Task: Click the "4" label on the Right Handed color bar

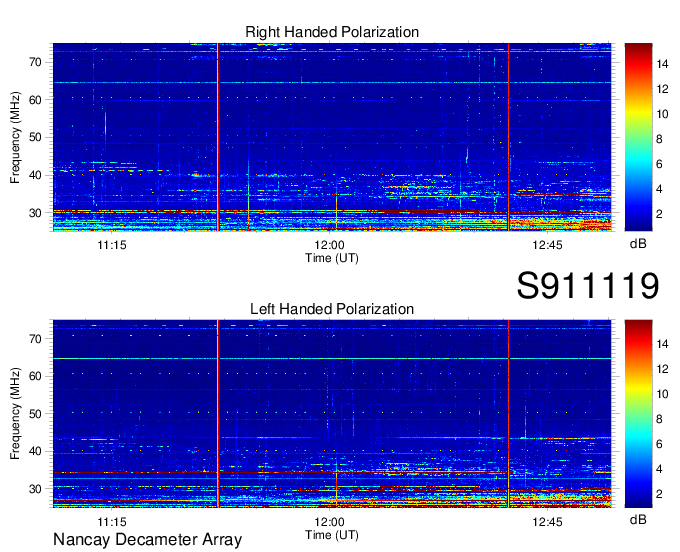Action: pyautogui.click(x=659, y=189)
